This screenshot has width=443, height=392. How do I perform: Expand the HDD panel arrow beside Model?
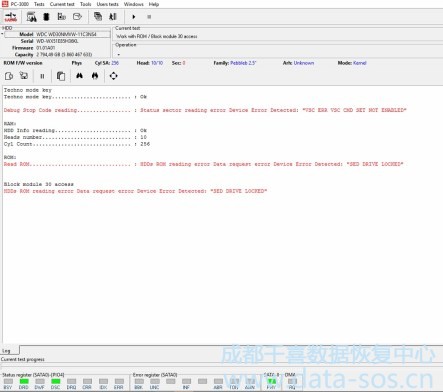[2, 34]
